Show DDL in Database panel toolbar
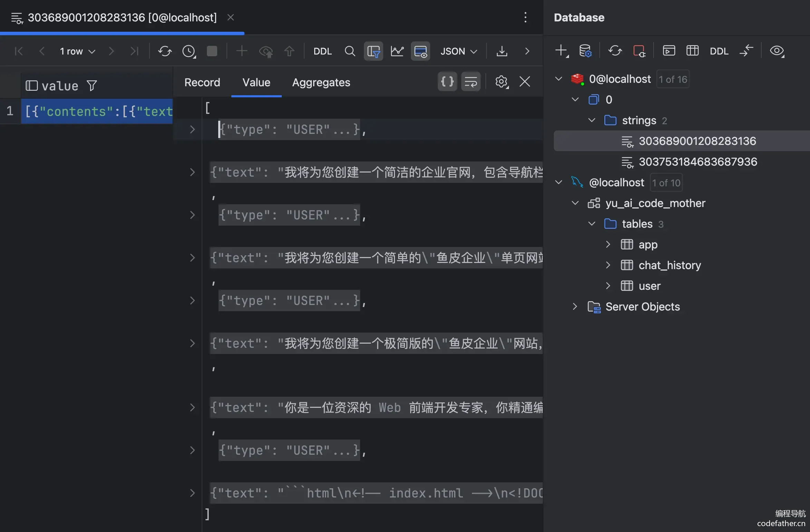This screenshot has width=810, height=532. 719,51
